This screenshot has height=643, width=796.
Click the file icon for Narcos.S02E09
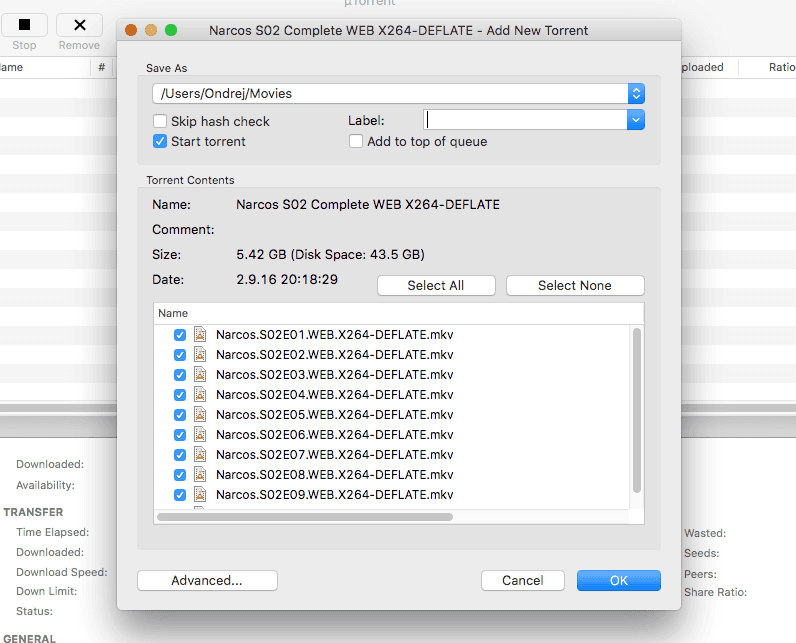click(200, 494)
